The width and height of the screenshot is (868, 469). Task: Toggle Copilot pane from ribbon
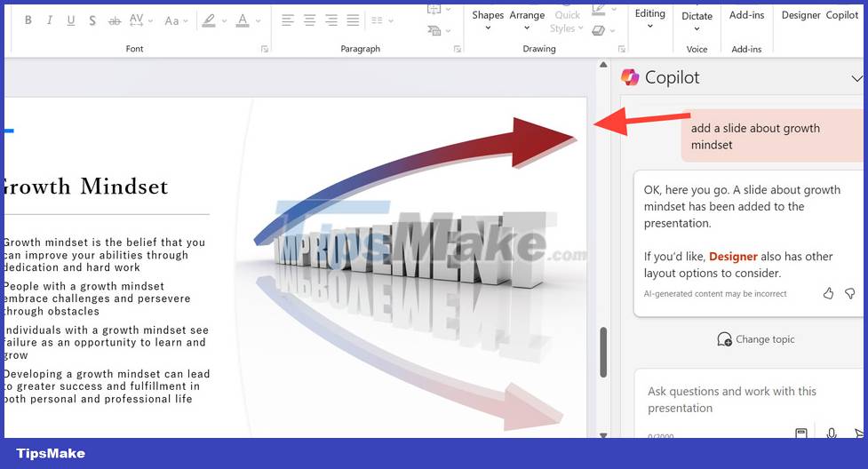tap(842, 15)
